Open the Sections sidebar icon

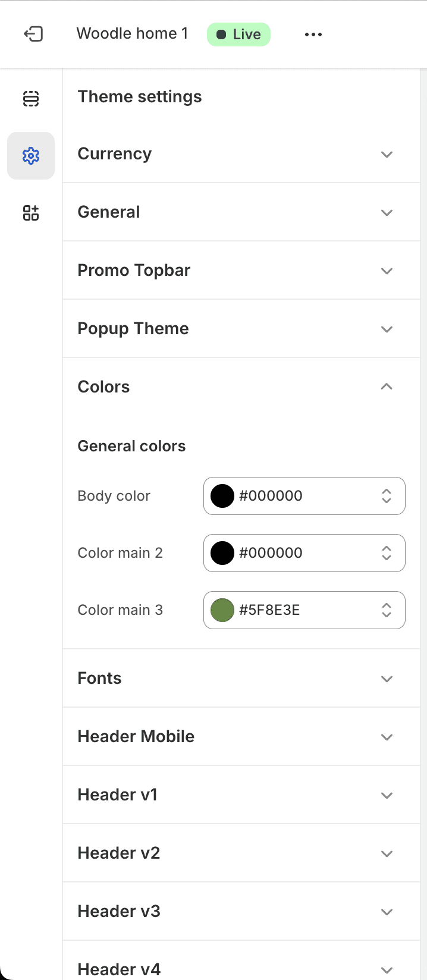(31, 98)
